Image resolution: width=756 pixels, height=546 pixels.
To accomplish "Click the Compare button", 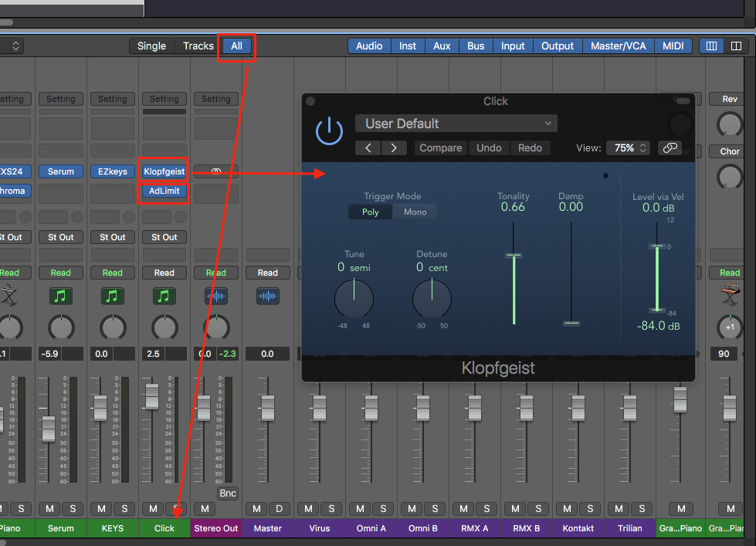I will click(441, 148).
